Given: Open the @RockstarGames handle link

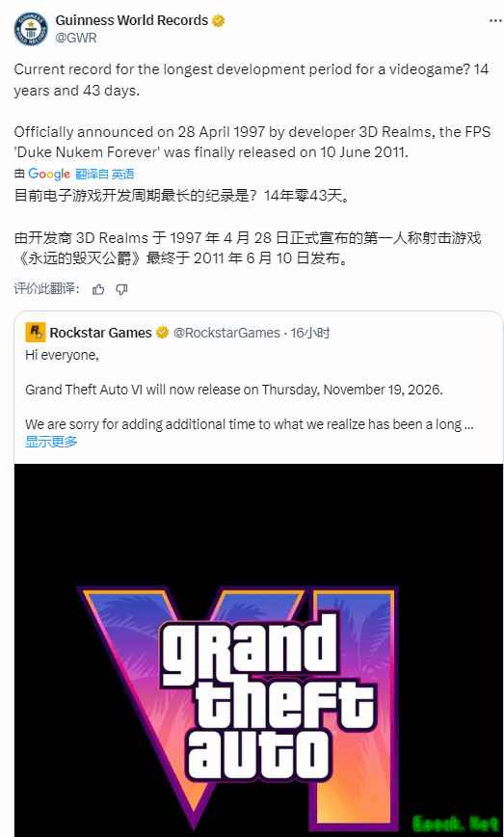Looking at the screenshot, I should pos(227,333).
